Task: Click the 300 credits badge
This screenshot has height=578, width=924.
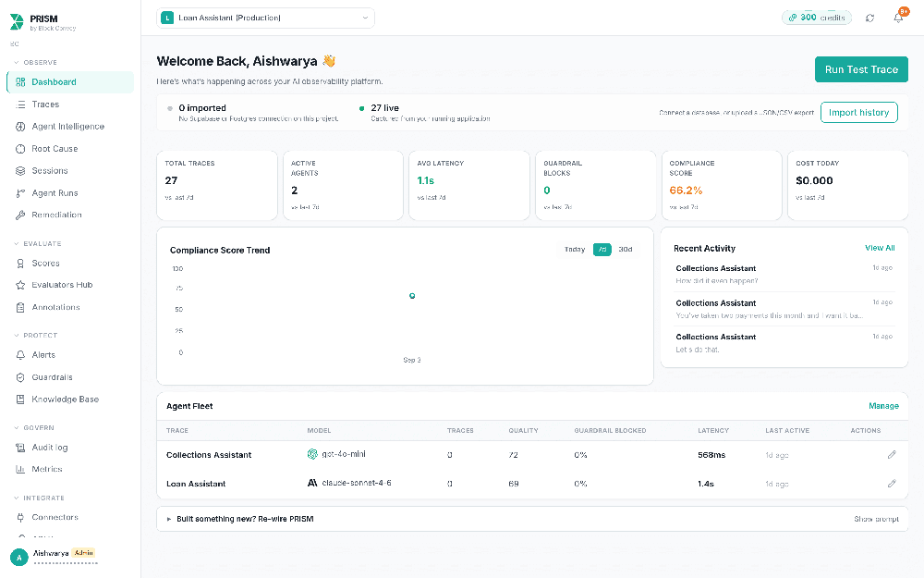Action: [x=817, y=18]
